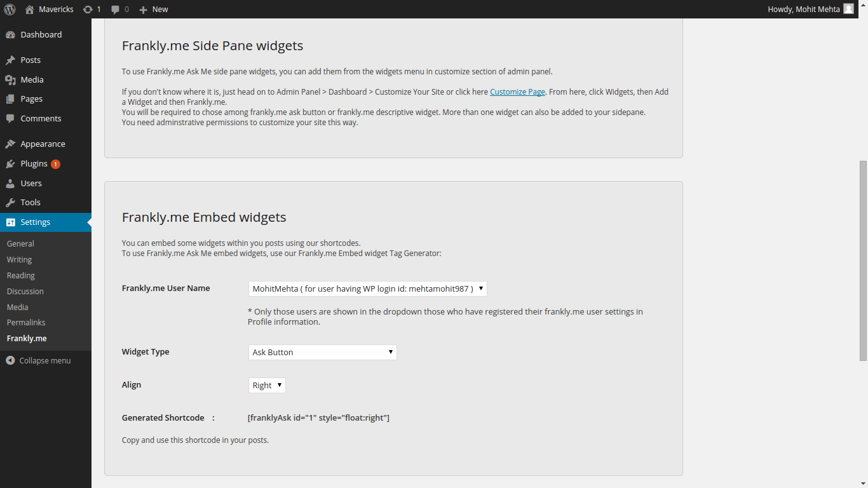868x488 pixels.
Task: Click the home icon beside Mavericks
Action: tap(29, 9)
